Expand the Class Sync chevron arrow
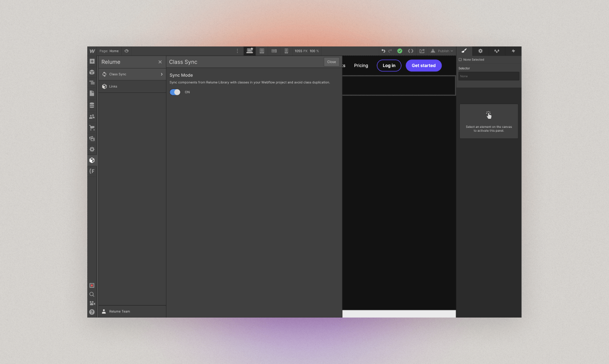609x364 pixels. point(162,74)
